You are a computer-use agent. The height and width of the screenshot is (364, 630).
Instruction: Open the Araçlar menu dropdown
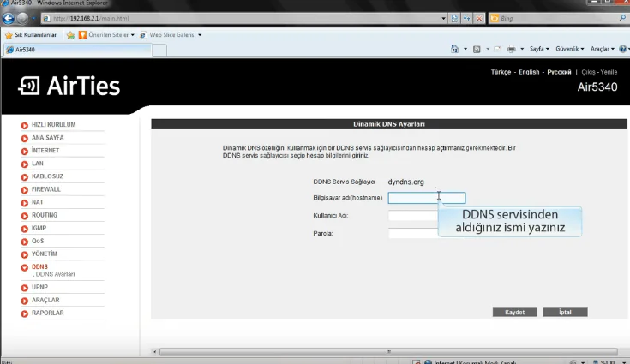click(603, 49)
